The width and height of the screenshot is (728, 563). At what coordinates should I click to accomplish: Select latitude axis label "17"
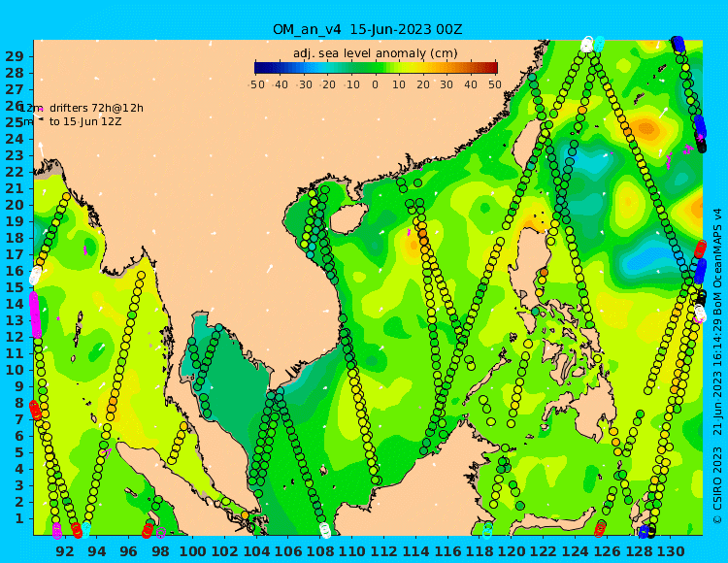pos(14,254)
